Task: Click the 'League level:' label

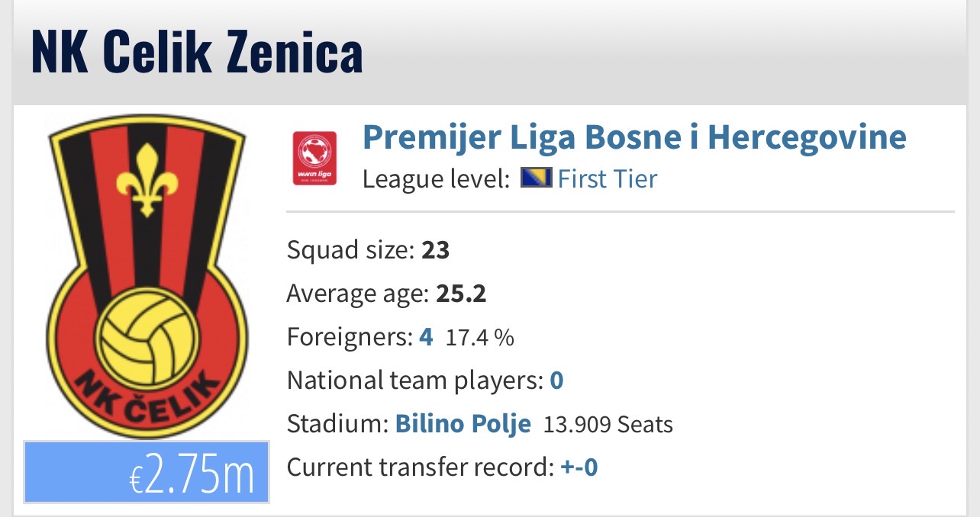Action: click(436, 180)
